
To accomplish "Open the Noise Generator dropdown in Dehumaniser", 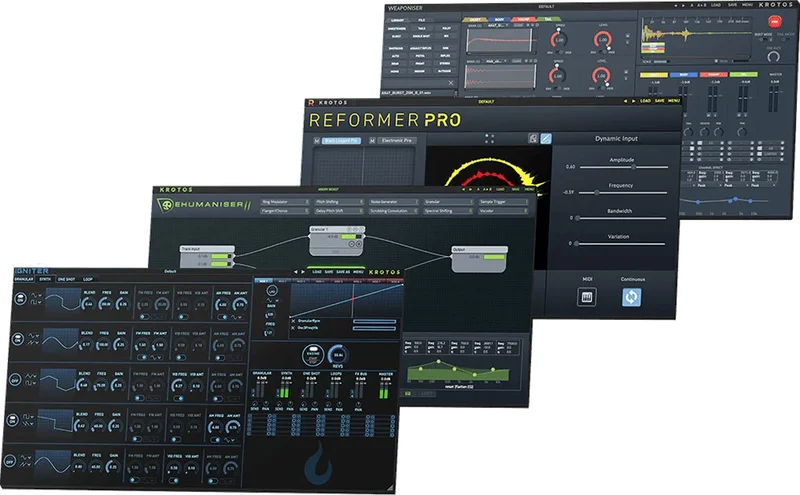I will [394, 202].
